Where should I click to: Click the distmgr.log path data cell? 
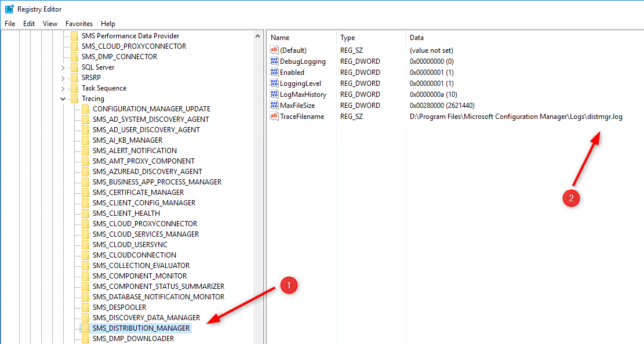(516, 117)
